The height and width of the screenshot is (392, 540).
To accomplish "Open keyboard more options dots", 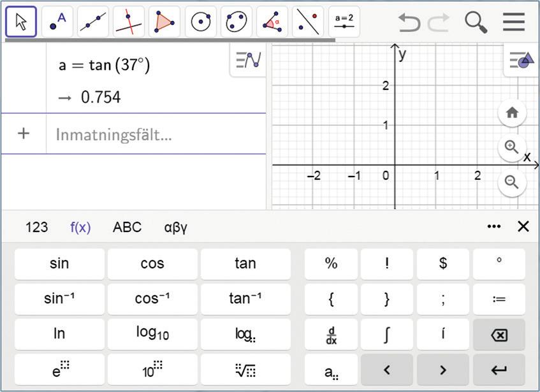I will pos(494,226).
